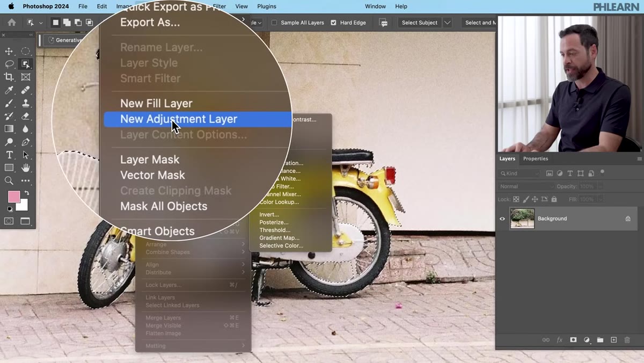Select the Eraser tool
644x363 pixels.
click(25, 116)
